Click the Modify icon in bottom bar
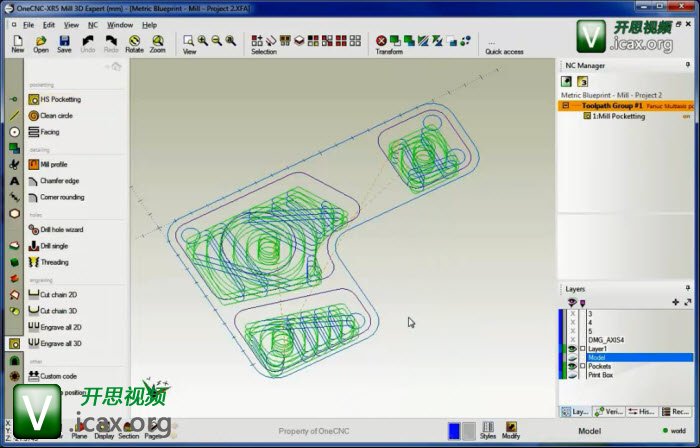 click(511, 430)
